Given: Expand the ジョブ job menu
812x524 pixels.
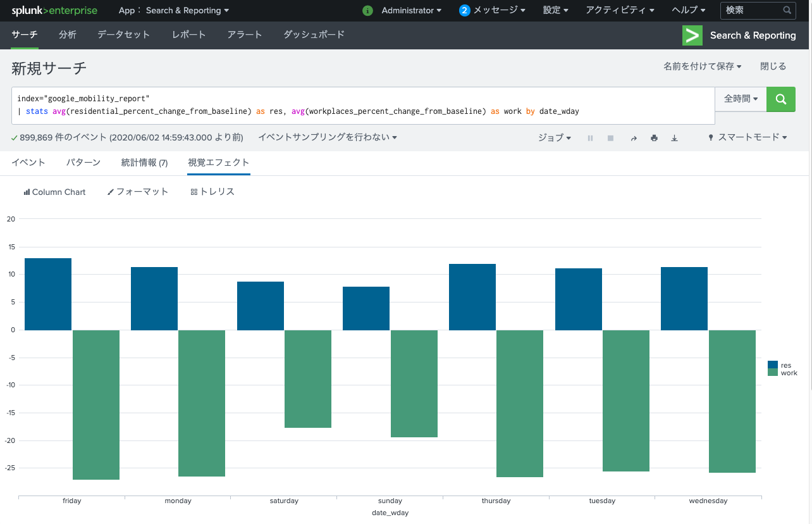Looking at the screenshot, I should coord(554,137).
